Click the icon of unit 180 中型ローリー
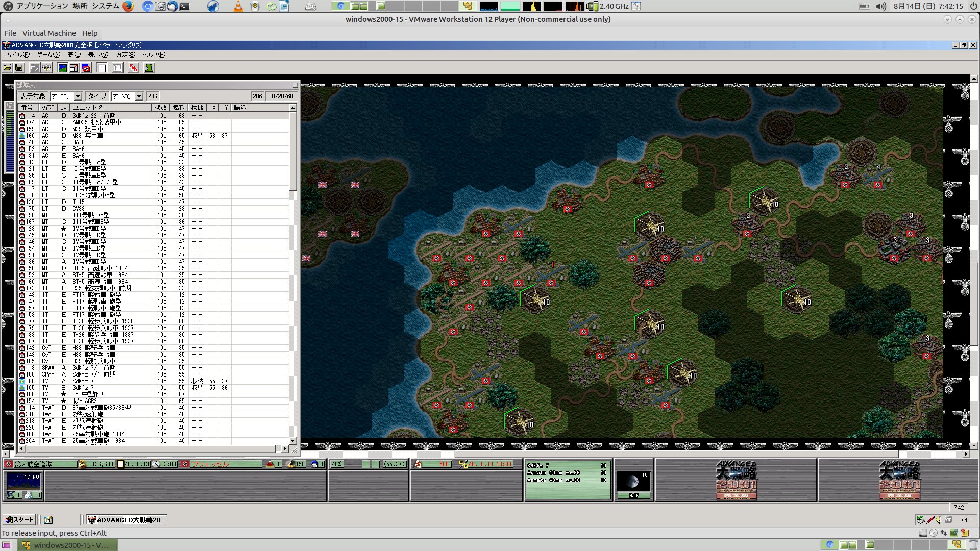This screenshot has height=551, width=980. point(22,394)
